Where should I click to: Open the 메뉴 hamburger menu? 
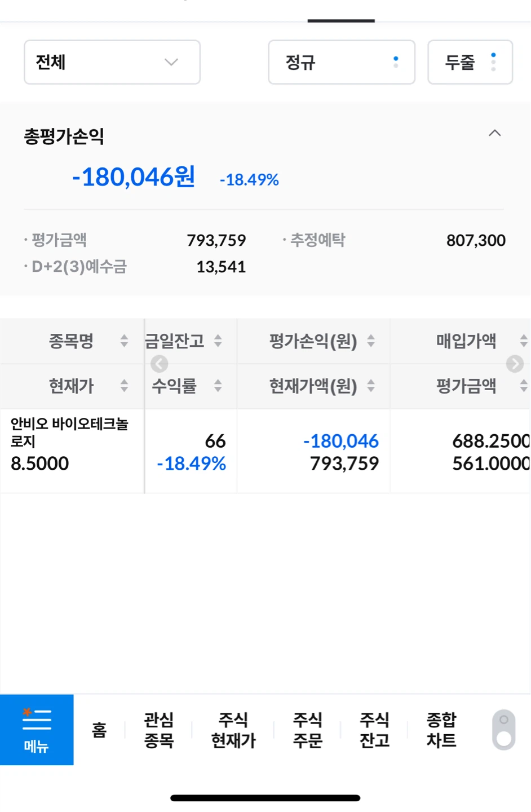(37, 730)
